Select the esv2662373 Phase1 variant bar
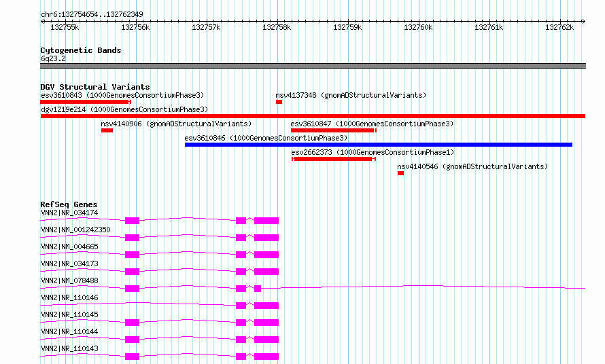The width and height of the screenshot is (605, 364). tap(333, 159)
